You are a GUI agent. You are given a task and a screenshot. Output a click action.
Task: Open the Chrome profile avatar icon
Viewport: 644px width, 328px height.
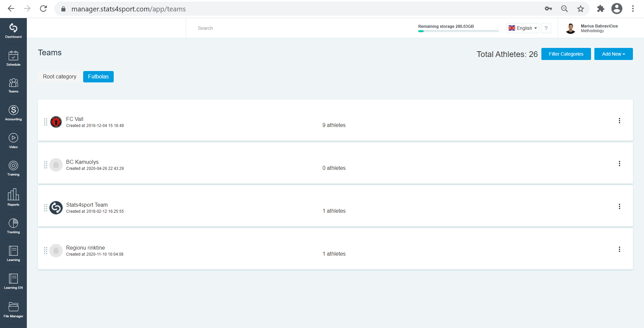(x=617, y=9)
